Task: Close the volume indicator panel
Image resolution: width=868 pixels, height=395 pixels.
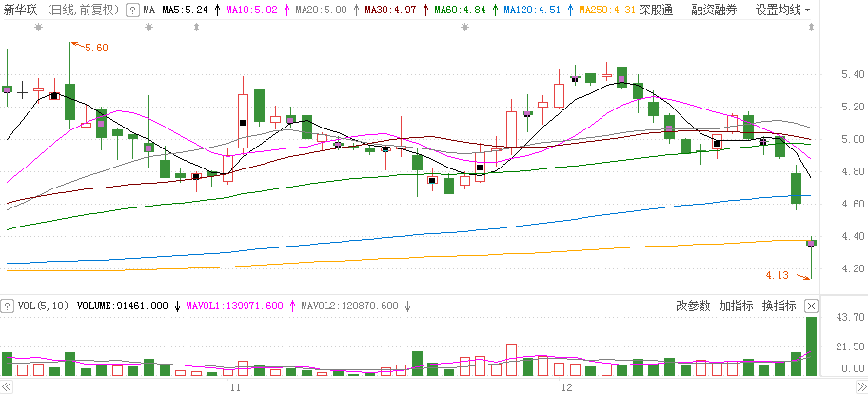Action: coord(811,306)
